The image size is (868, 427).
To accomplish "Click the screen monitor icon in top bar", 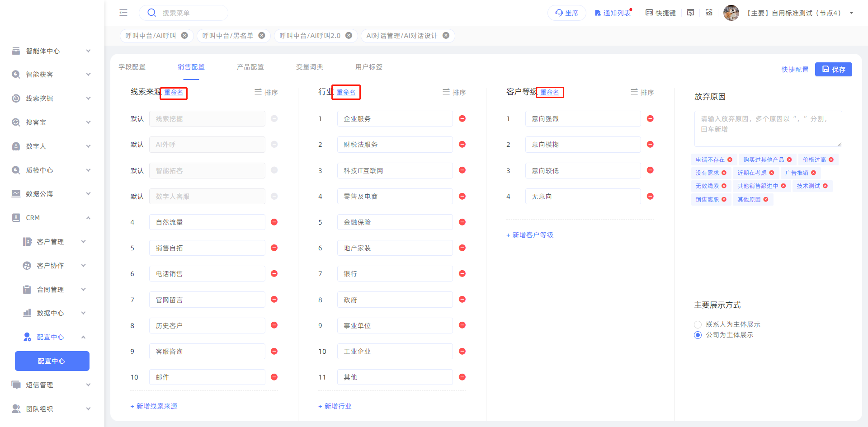I will click(x=691, y=13).
